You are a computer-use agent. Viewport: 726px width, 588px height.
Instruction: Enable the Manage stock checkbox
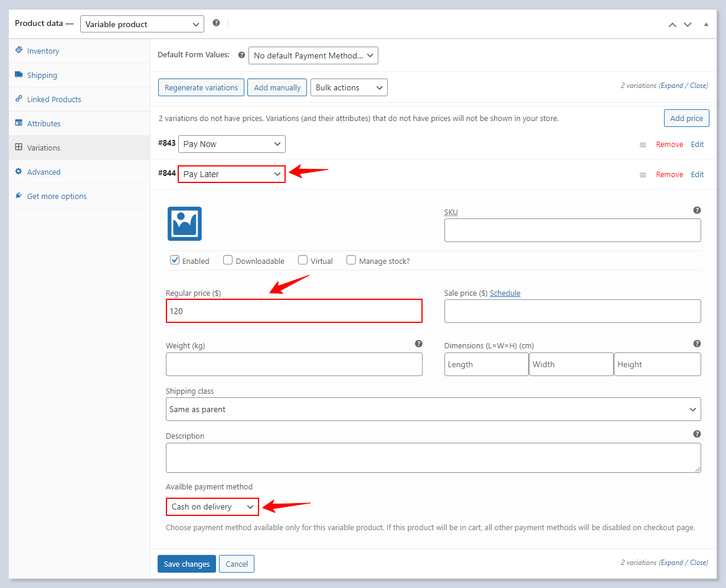click(x=351, y=260)
